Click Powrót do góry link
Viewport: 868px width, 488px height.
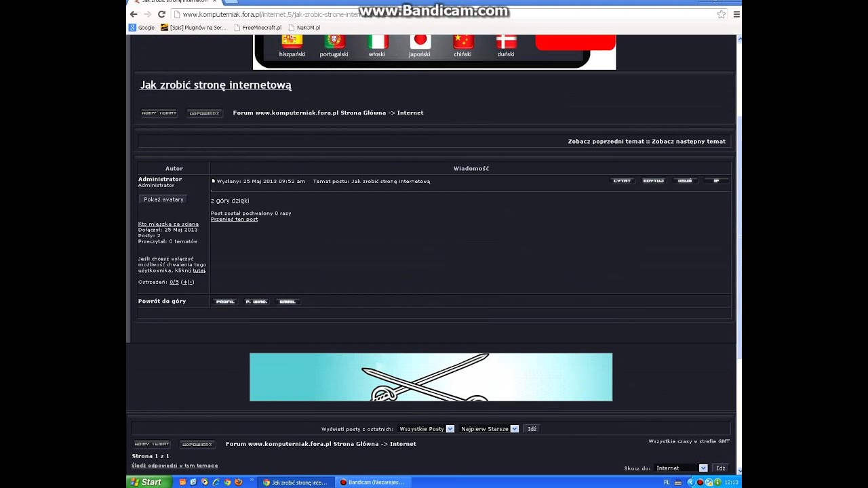pyautogui.click(x=162, y=301)
